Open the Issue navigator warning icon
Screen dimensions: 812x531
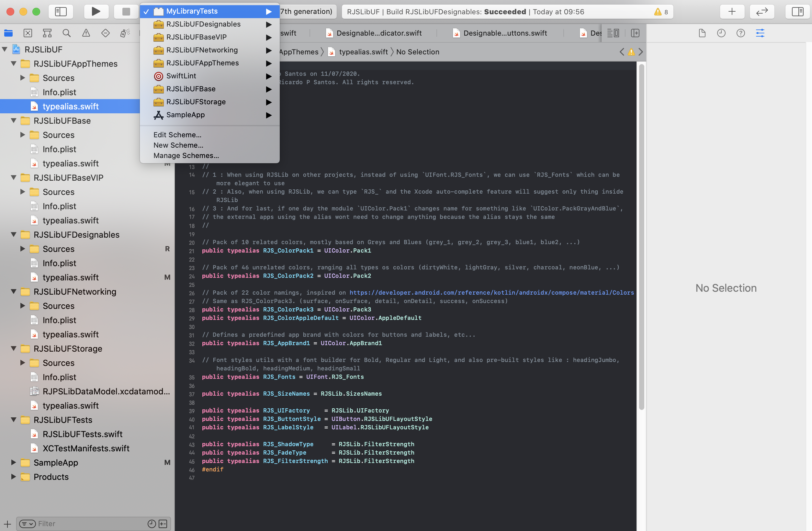[86, 33]
